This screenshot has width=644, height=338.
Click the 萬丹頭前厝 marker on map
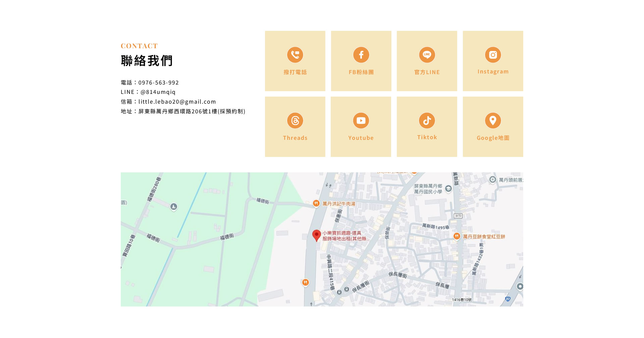coord(492,180)
